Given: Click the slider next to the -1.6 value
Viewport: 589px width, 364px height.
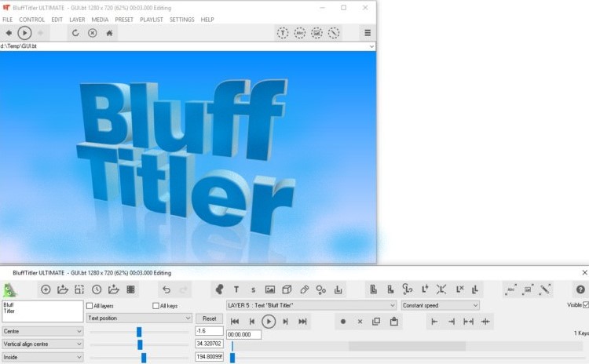Looking at the screenshot, I should click(139, 332).
